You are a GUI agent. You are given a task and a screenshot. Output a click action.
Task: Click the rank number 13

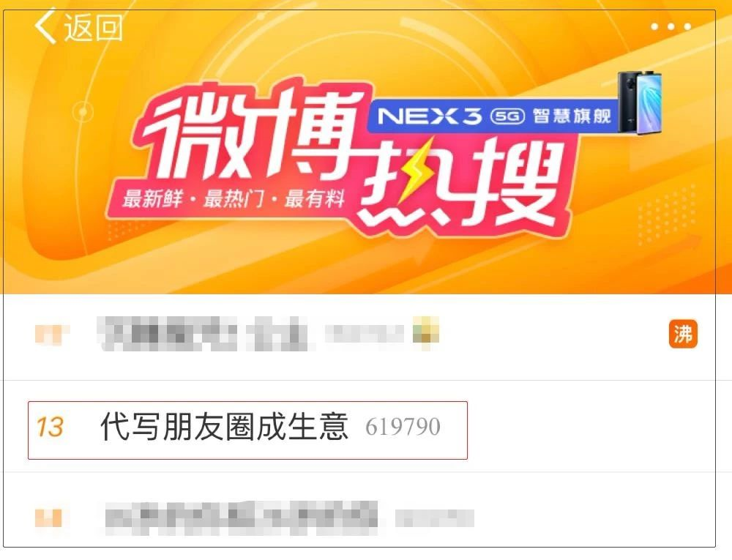[x=50, y=427]
